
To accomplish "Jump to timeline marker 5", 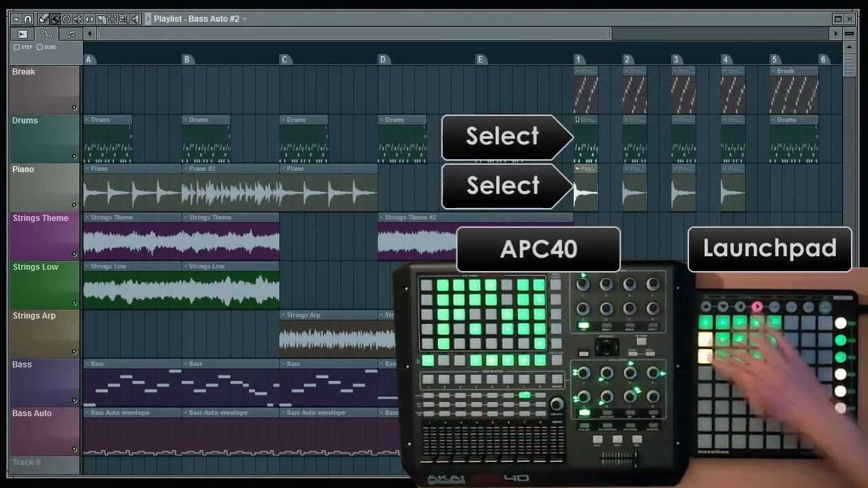I will [x=774, y=60].
